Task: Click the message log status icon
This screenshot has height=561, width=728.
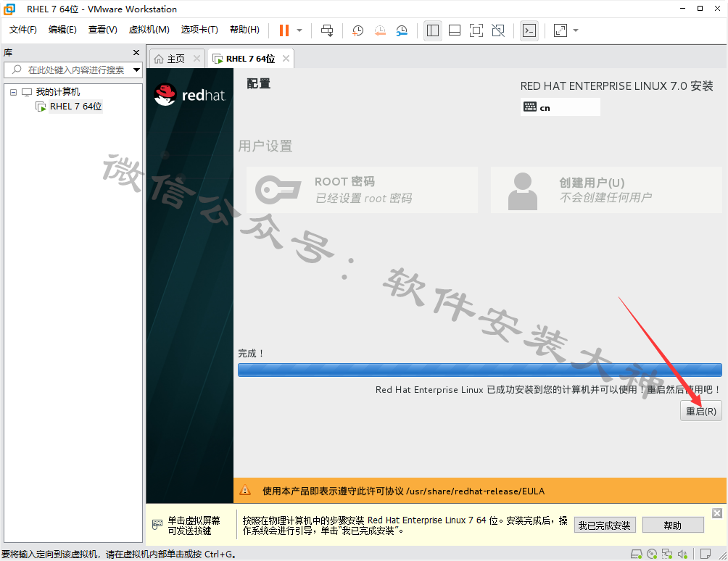Action: pyautogui.click(x=706, y=554)
